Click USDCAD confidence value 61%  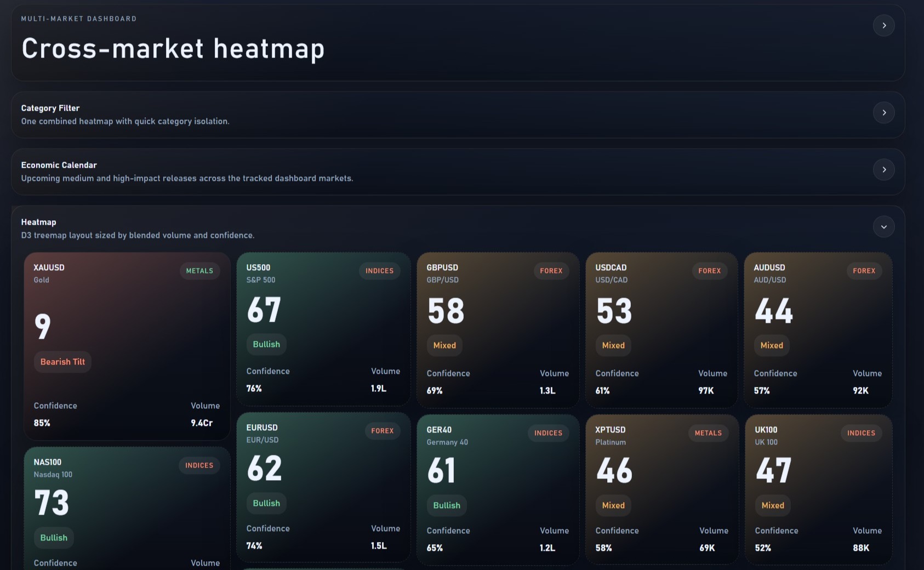(x=603, y=390)
